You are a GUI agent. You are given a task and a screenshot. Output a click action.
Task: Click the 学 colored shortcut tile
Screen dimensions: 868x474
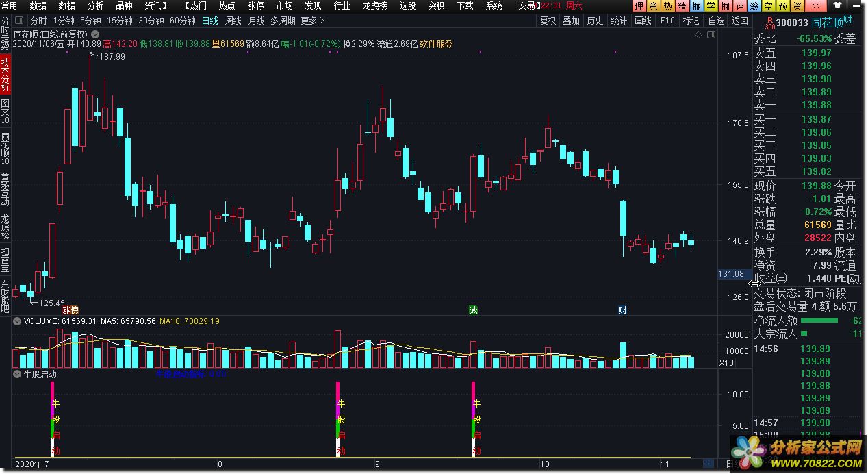(x=711, y=5)
